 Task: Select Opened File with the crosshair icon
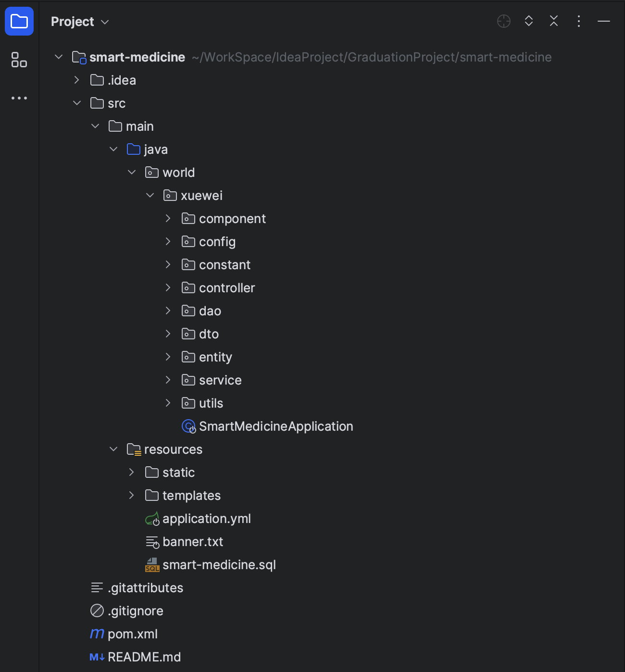click(503, 21)
